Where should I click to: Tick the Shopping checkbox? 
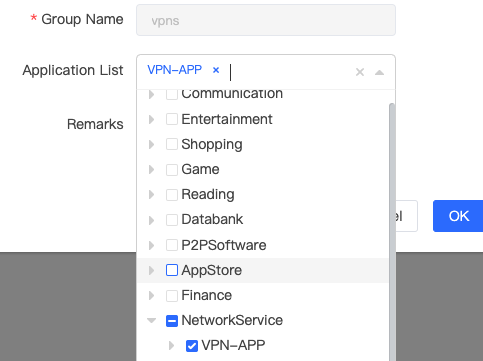pos(172,144)
